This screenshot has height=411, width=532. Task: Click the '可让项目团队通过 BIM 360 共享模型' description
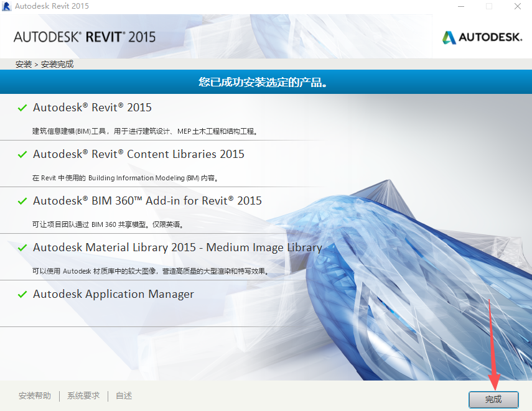[x=108, y=224]
